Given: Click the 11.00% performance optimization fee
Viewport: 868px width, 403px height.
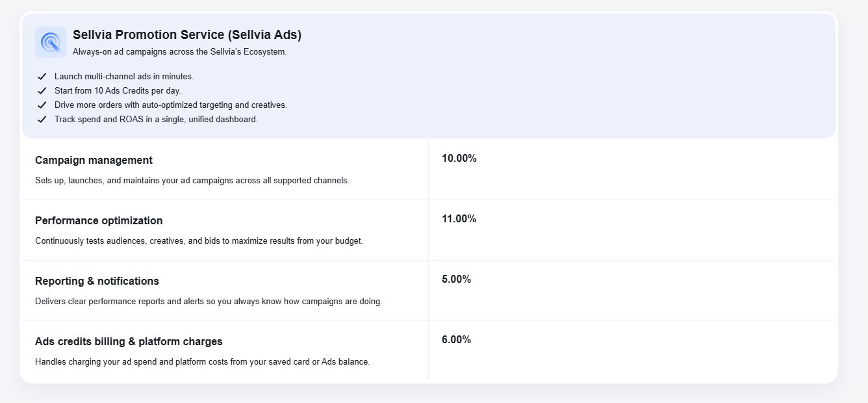Looking at the screenshot, I should (x=459, y=219).
